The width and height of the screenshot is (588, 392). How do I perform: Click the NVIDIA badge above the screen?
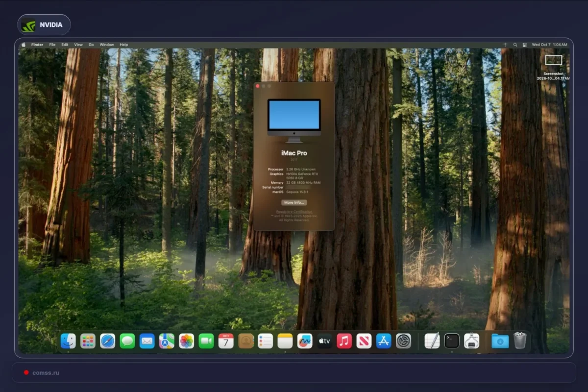[x=44, y=24]
